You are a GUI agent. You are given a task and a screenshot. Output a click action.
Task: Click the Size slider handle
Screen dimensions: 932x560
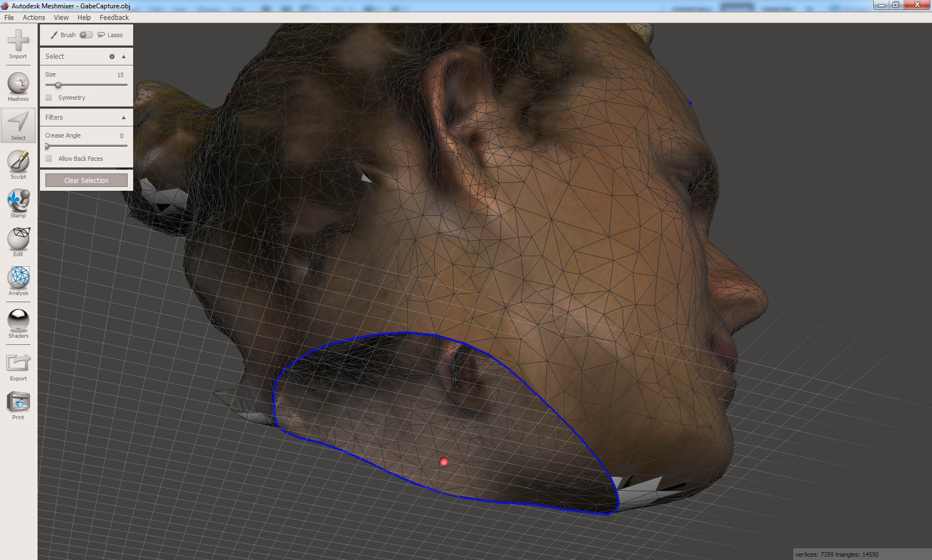pyautogui.click(x=58, y=85)
